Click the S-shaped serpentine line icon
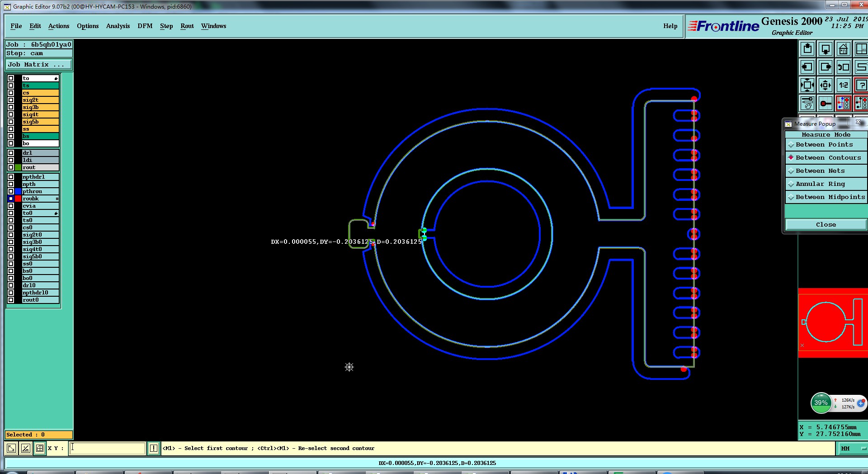 tap(861, 67)
